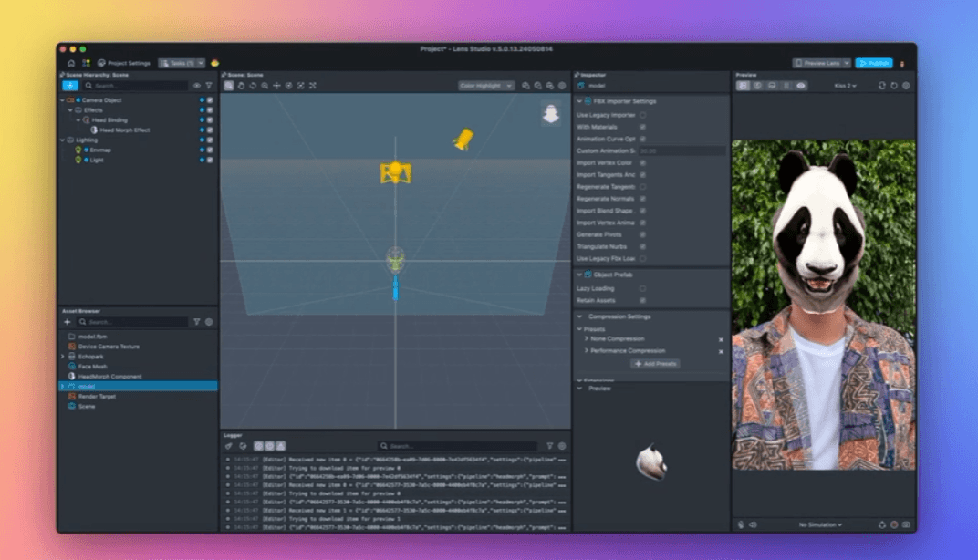Open the colored grid icon beside Home
The width and height of the screenshot is (978, 560).
pyautogui.click(x=86, y=63)
